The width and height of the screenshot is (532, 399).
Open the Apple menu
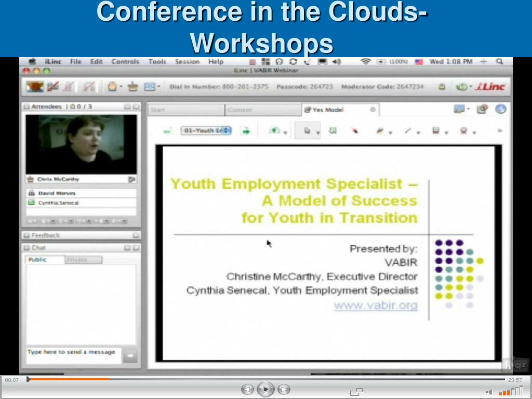(33, 61)
